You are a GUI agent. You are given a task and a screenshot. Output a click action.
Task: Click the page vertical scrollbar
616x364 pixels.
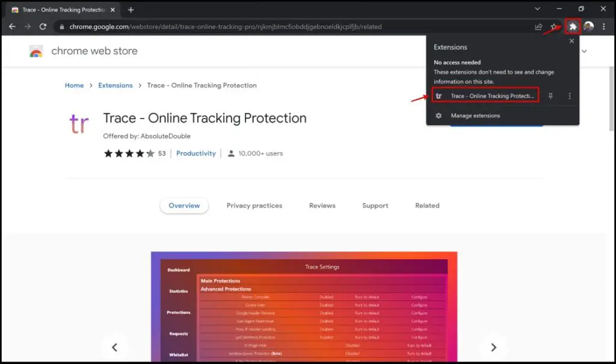(x=611, y=98)
